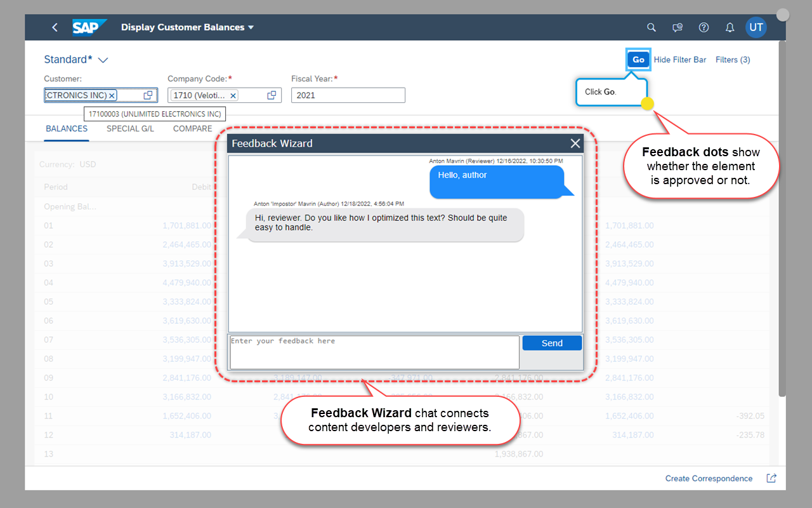Screen dimensions: 812x508
Task: Click the yellow feedback dot near Go
Action: (x=648, y=104)
